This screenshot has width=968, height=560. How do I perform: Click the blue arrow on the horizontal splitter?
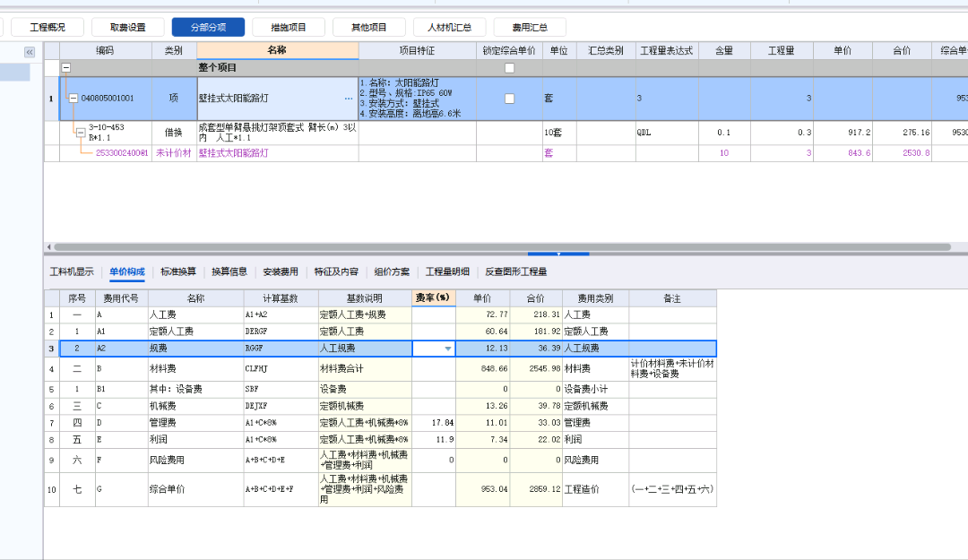point(558,254)
